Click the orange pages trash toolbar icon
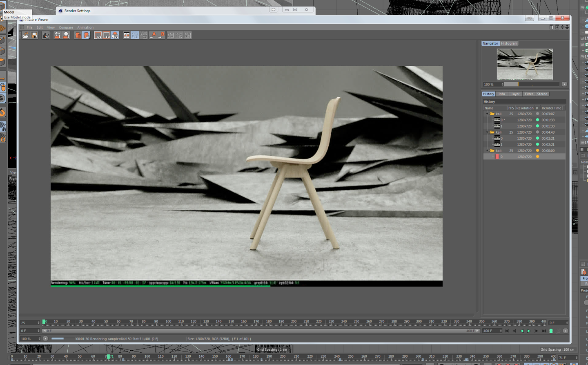Viewport: 588px width, 365px height. pos(78,36)
